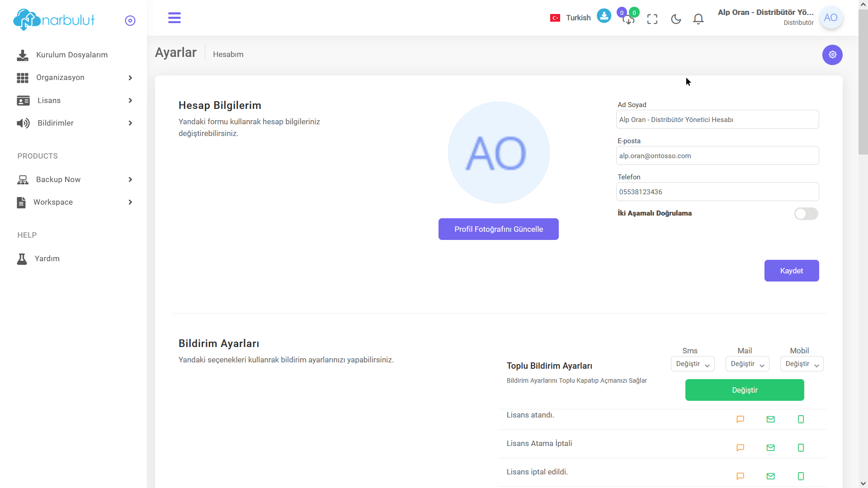
Task: Expand the Organizasyon sidebar menu
Action: coord(75,78)
